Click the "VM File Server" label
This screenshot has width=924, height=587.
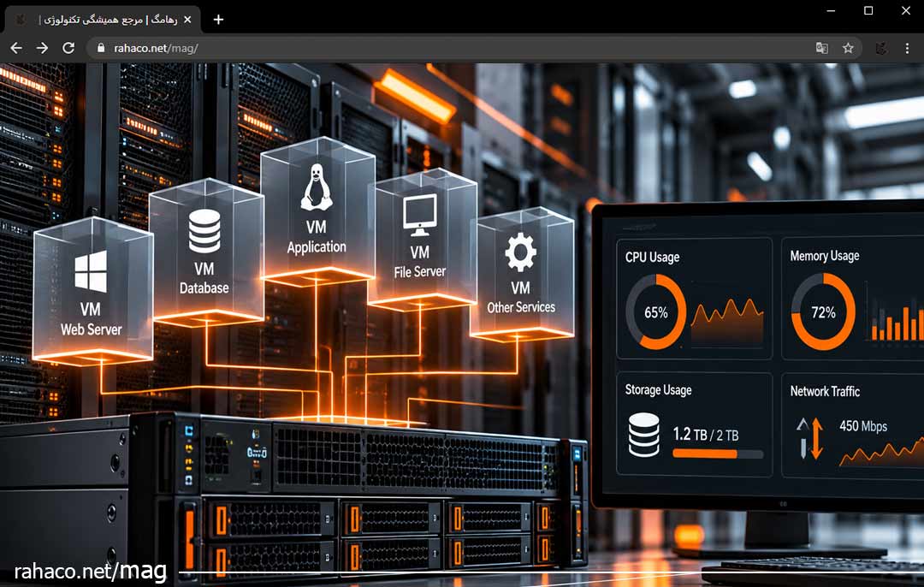tap(419, 262)
